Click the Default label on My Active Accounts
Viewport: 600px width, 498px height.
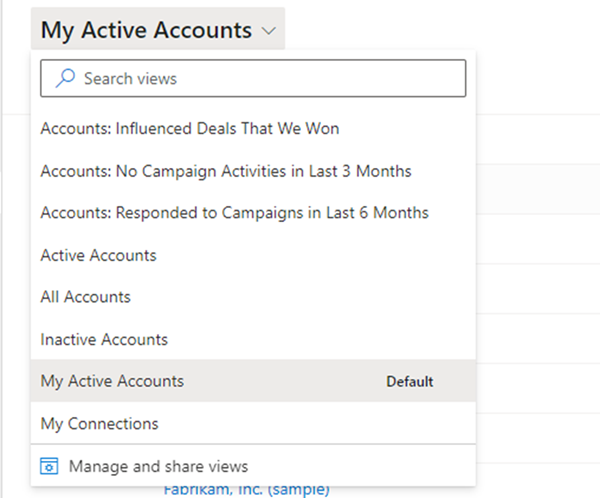(x=410, y=382)
